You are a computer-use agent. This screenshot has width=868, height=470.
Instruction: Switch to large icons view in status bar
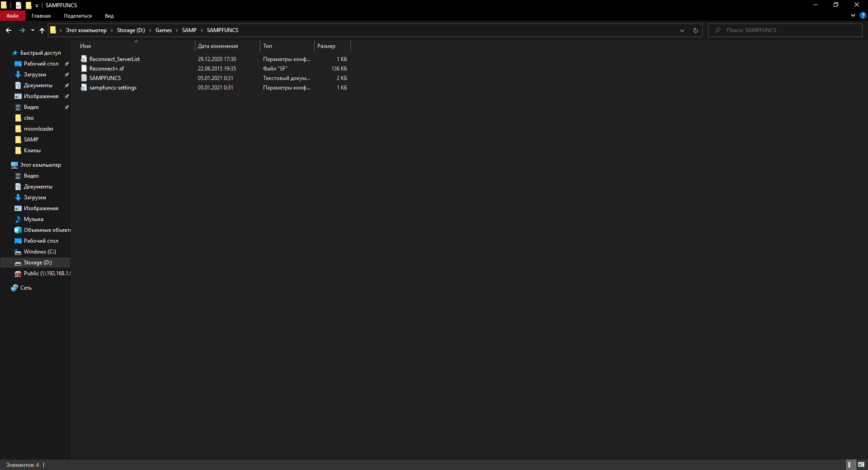coord(861,465)
